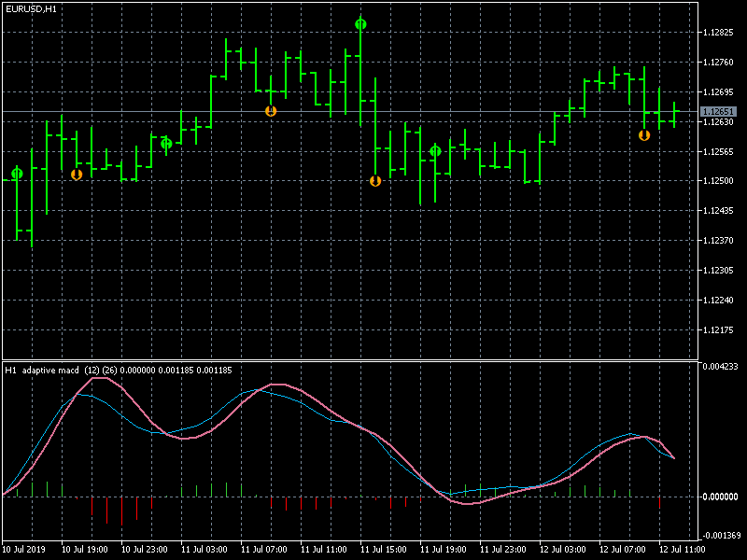The width and height of the screenshot is (747, 560).
Task: Click the last price bar on the chart
Action: pyautogui.click(x=674, y=115)
